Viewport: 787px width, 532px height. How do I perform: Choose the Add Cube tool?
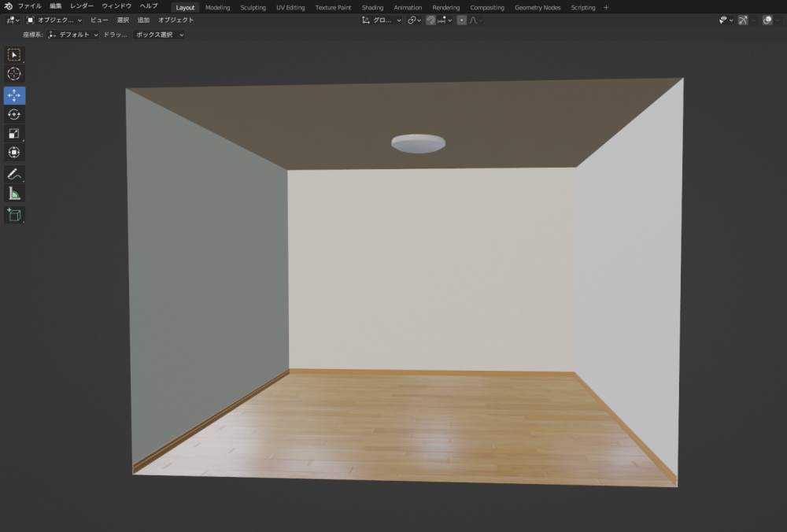click(14, 215)
